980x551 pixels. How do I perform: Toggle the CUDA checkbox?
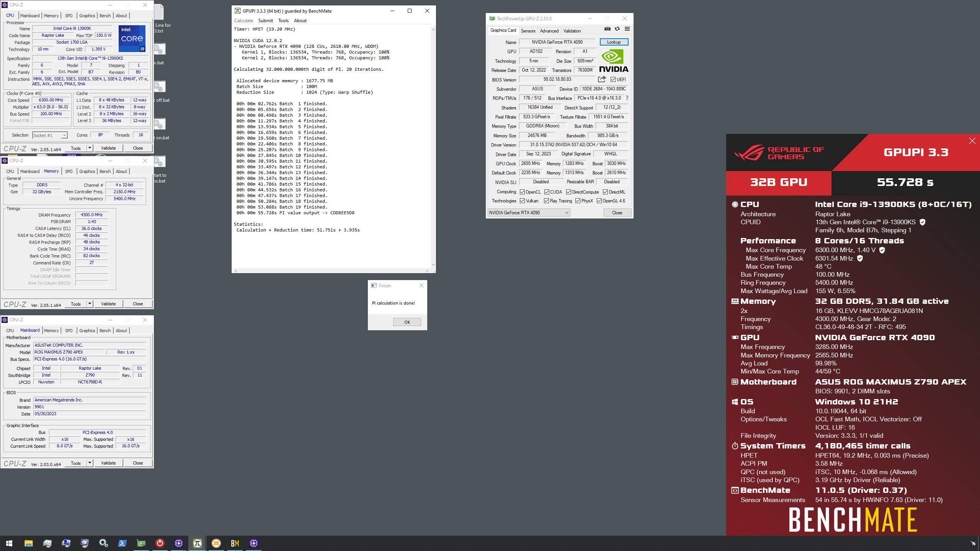(547, 192)
